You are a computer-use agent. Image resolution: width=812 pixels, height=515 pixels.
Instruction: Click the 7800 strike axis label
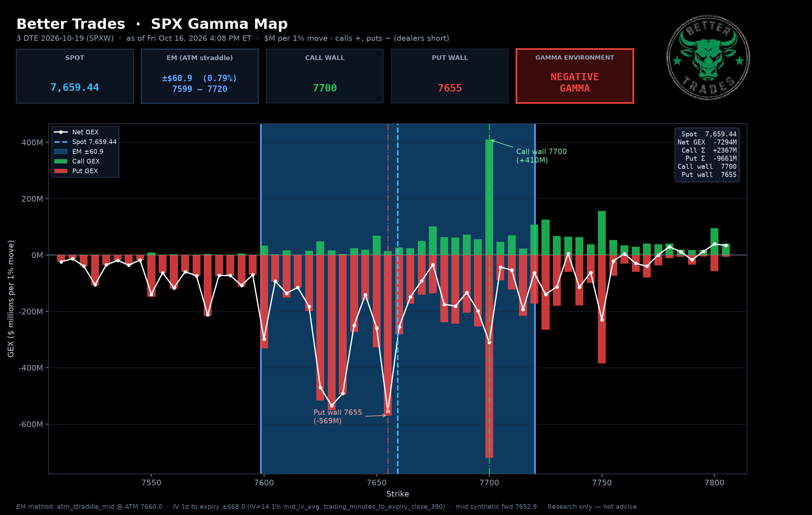714,482
